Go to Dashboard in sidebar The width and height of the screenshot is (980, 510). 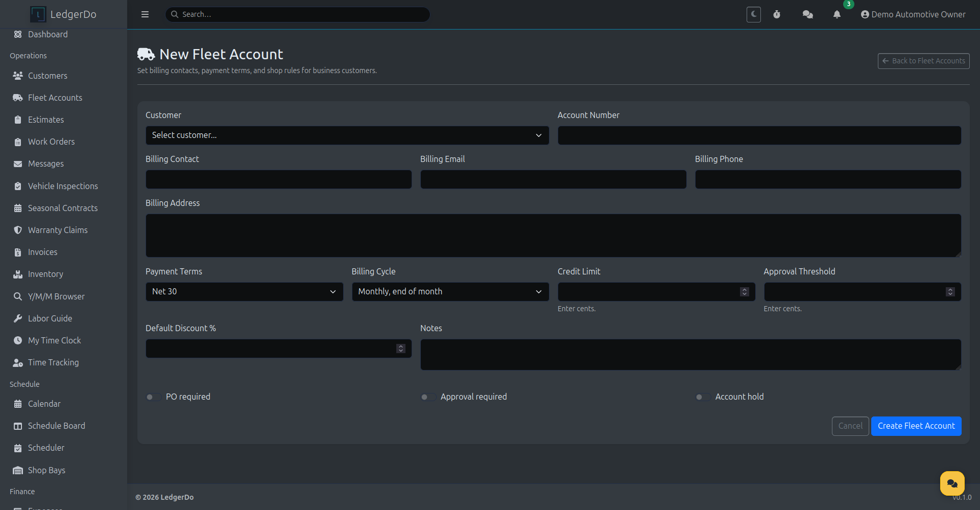(x=47, y=34)
